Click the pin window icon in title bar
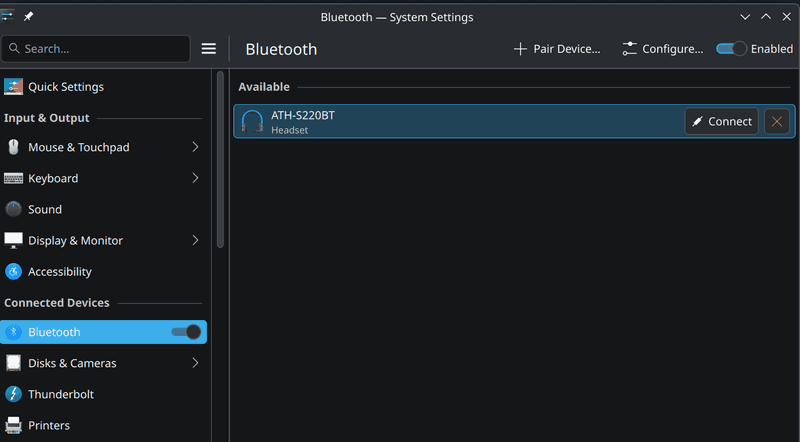800x442 pixels. pyautogui.click(x=28, y=16)
